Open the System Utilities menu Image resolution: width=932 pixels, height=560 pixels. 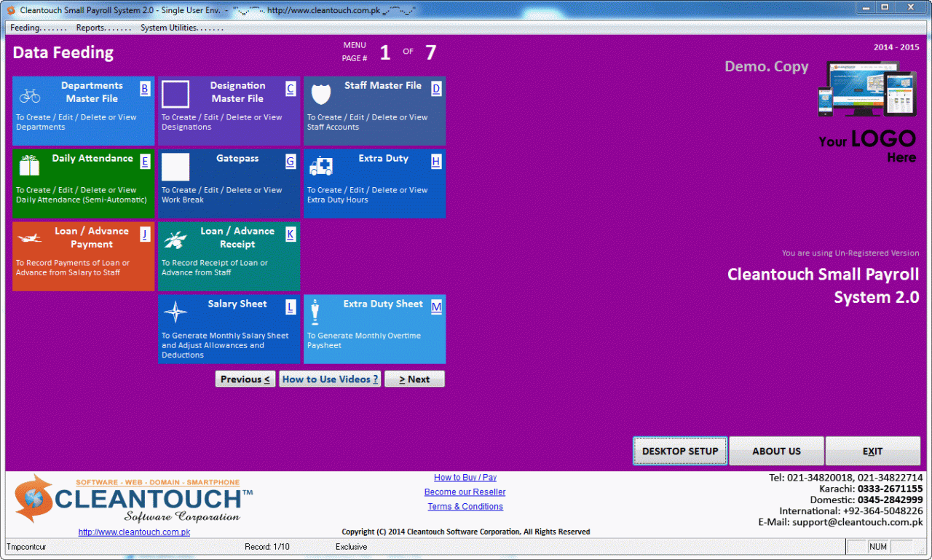click(x=182, y=28)
